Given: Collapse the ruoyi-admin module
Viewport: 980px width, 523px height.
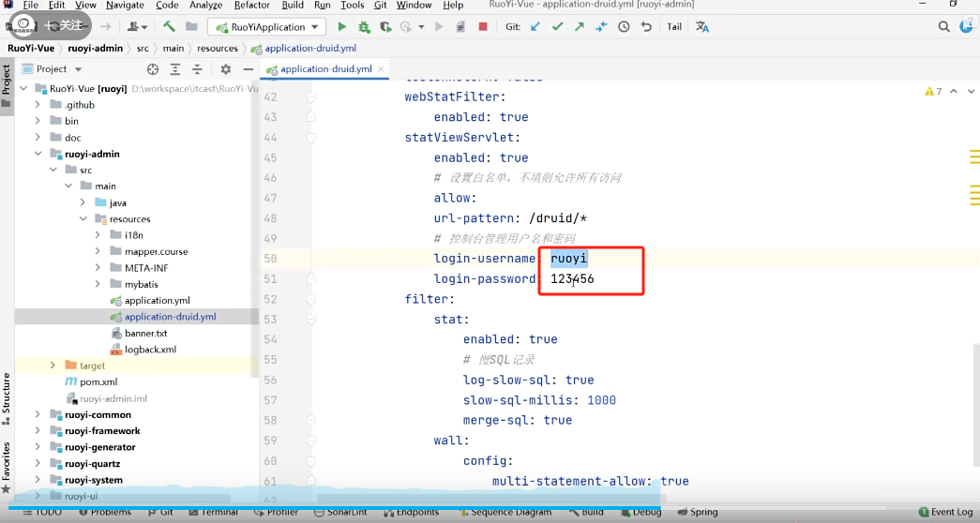Looking at the screenshot, I should coord(38,154).
